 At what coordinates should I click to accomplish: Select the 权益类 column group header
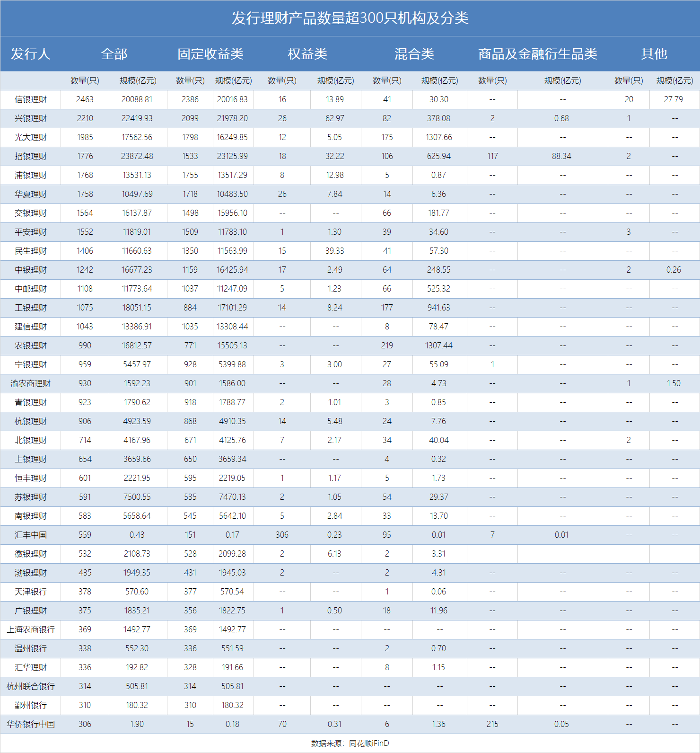(307, 54)
